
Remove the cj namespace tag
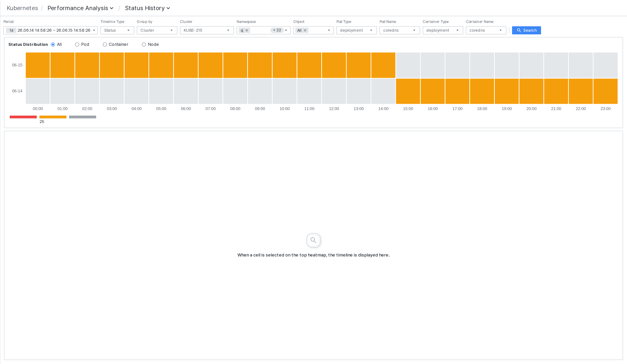tap(247, 30)
